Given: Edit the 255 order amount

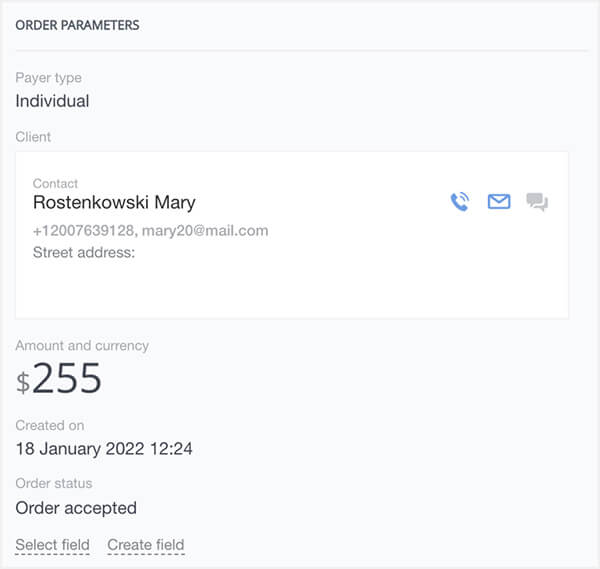Looking at the screenshot, I should pyautogui.click(x=67, y=378).
